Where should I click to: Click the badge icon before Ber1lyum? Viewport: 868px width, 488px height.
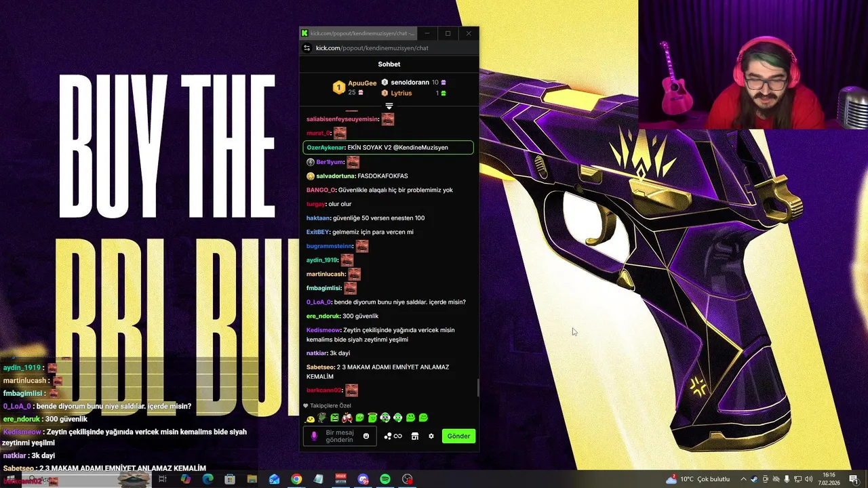pos(311,162)
